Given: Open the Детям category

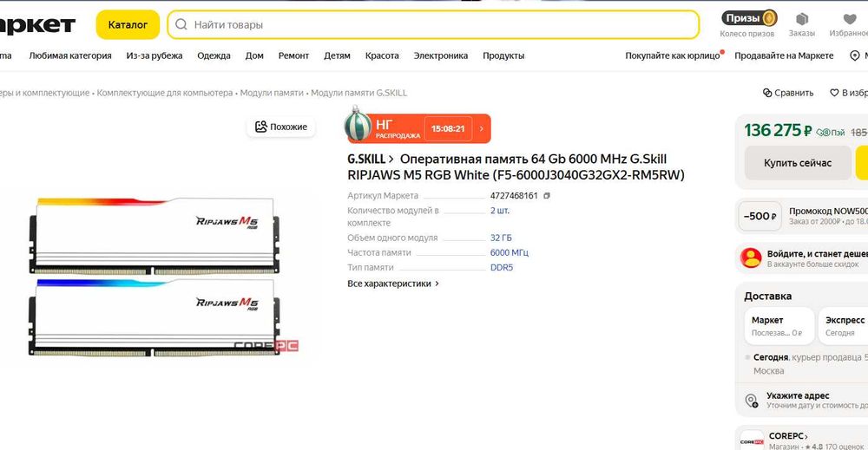Looking at the screenshot, I should (337, 55).
